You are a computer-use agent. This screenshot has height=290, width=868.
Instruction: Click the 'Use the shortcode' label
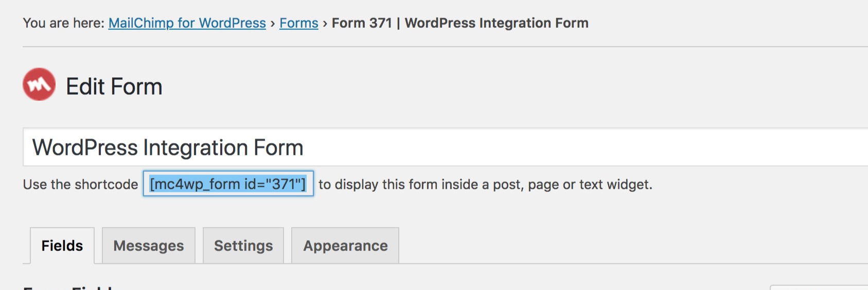pos(80,184)
